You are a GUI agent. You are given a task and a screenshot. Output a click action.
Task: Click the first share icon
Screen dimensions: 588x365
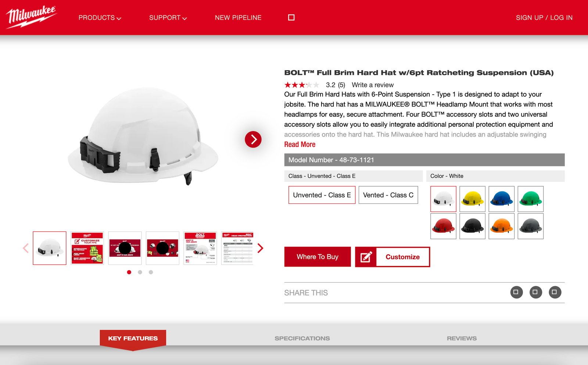[516, 292]
